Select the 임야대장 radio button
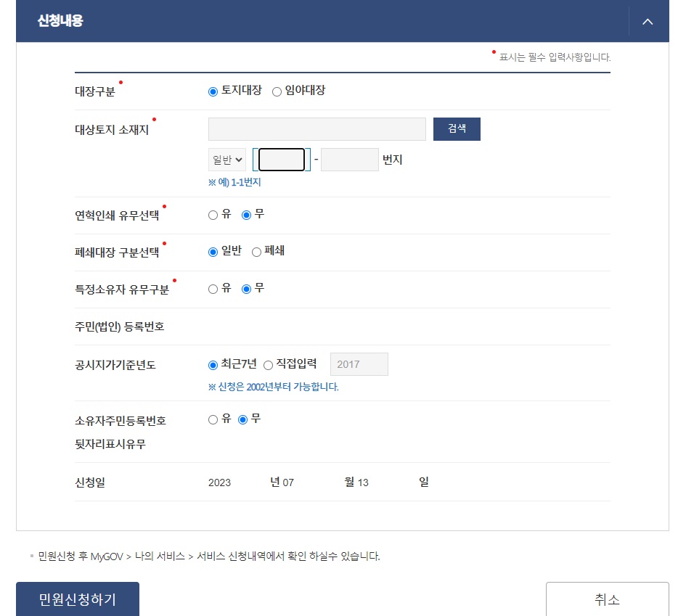Image resolution: width=686 pixels, height=616 pixels. pos(276,91)
